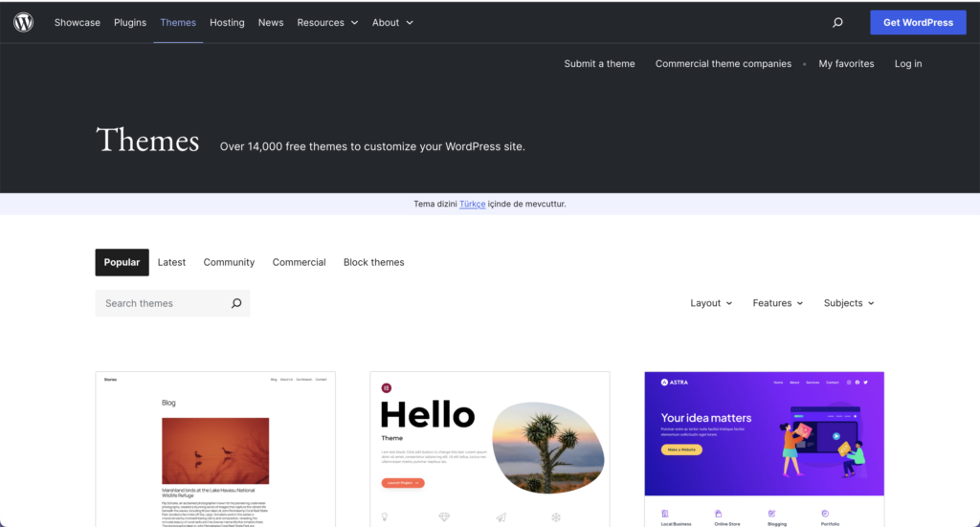This screenshot has height=527, width=980.
Task: Click the search icon in themes search box
Action: (x=236, y=303)
